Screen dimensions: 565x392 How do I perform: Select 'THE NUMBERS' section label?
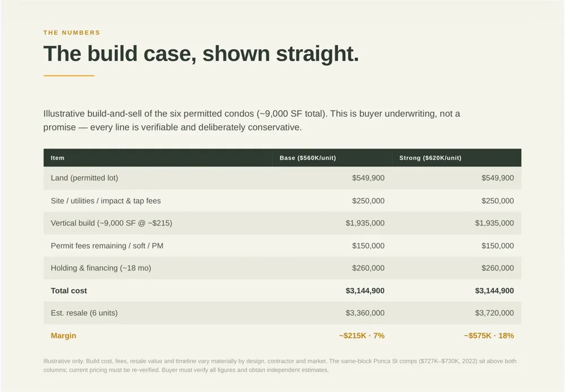click(x=72, y=33)
